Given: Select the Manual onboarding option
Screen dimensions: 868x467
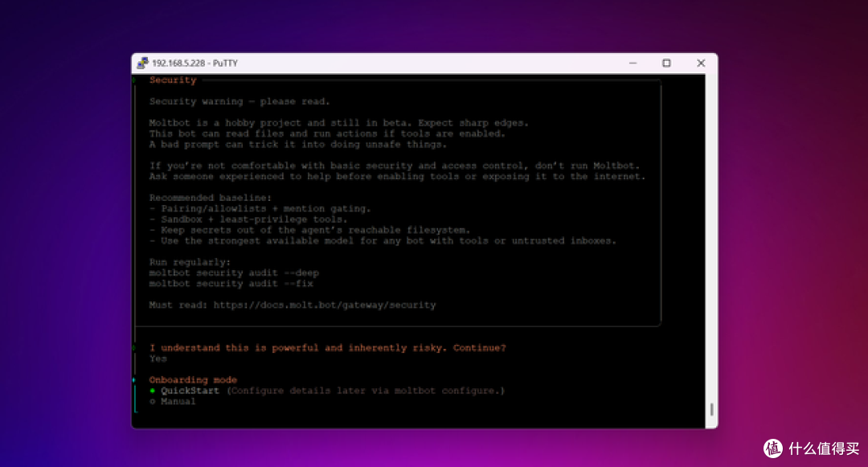Looking at the screenshot, I should [173, 402].
